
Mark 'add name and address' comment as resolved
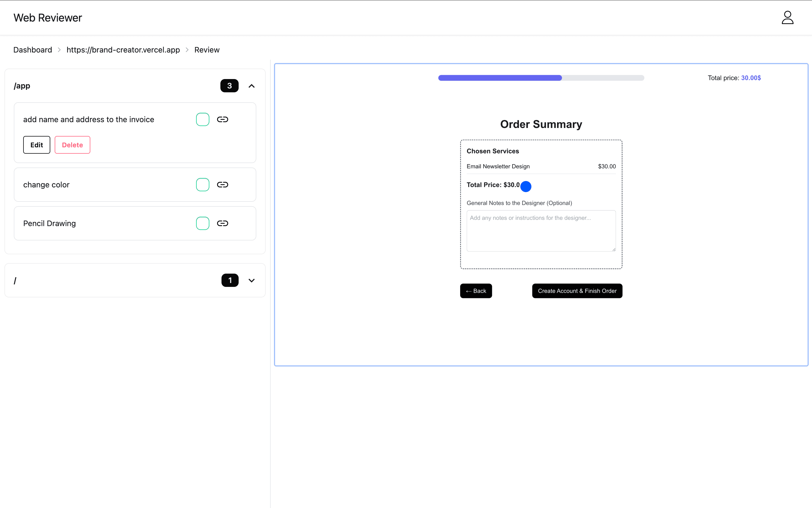[x=203, y=119]
